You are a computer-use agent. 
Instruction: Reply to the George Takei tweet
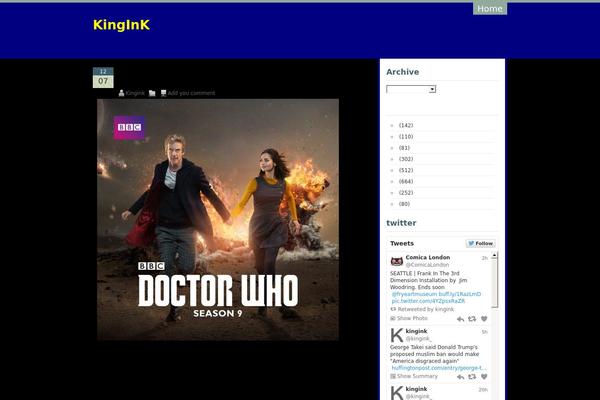pos(460,377)
